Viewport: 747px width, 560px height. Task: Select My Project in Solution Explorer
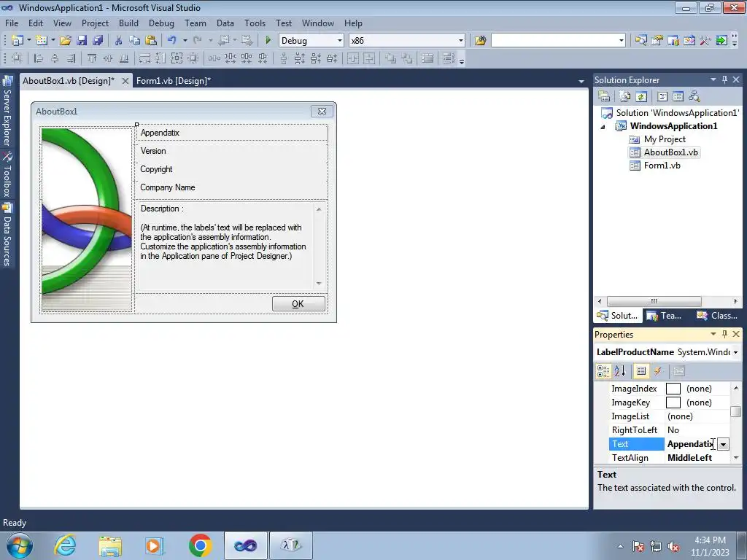665,139
